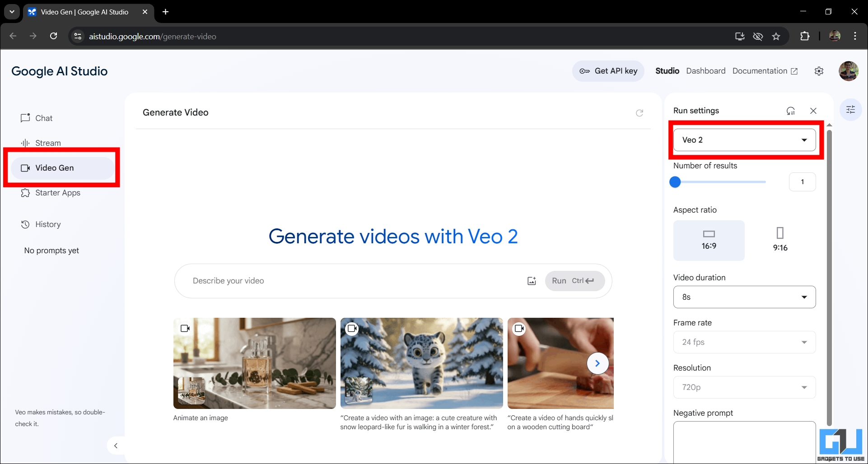Viewport: 868px width, 464px height.
Task: Adjust the Number of results slider
Action: 719,182
